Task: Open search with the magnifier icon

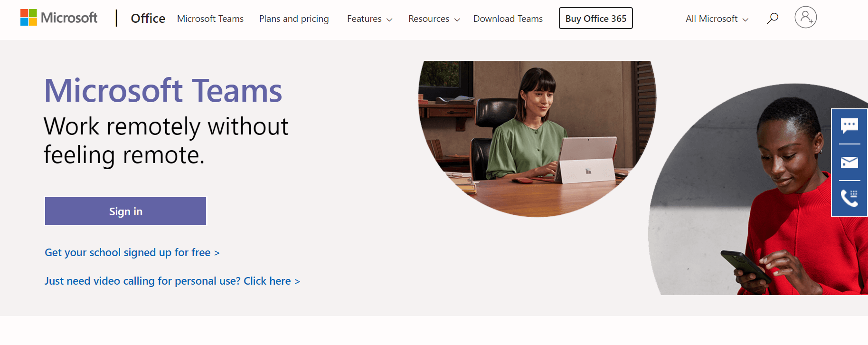Action: [x=773, y=19]
